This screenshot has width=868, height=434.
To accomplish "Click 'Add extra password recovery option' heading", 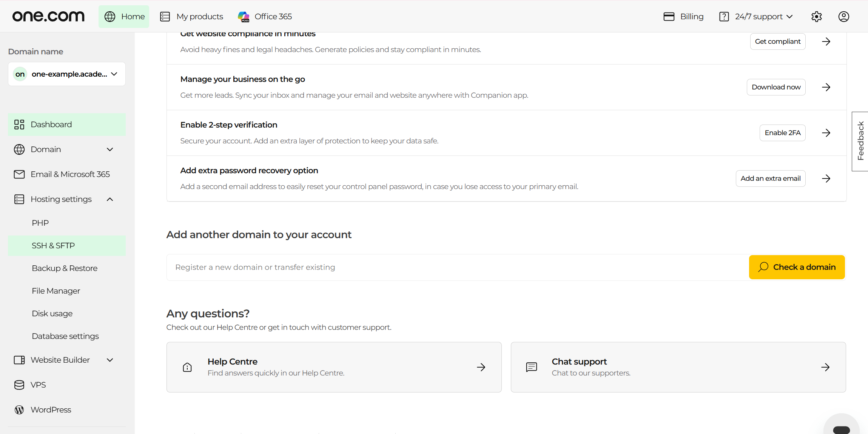I will coord(249,171).
